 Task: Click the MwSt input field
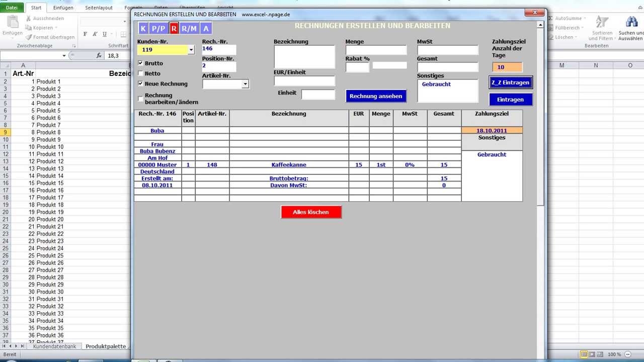tap(448, 50)
